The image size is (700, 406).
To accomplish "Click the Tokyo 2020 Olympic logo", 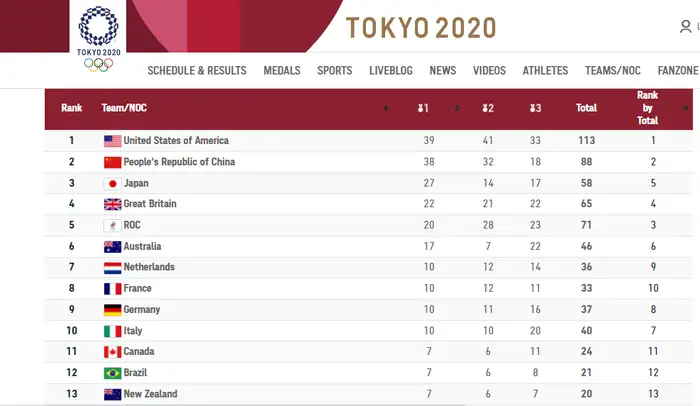I will pos(98,38).
